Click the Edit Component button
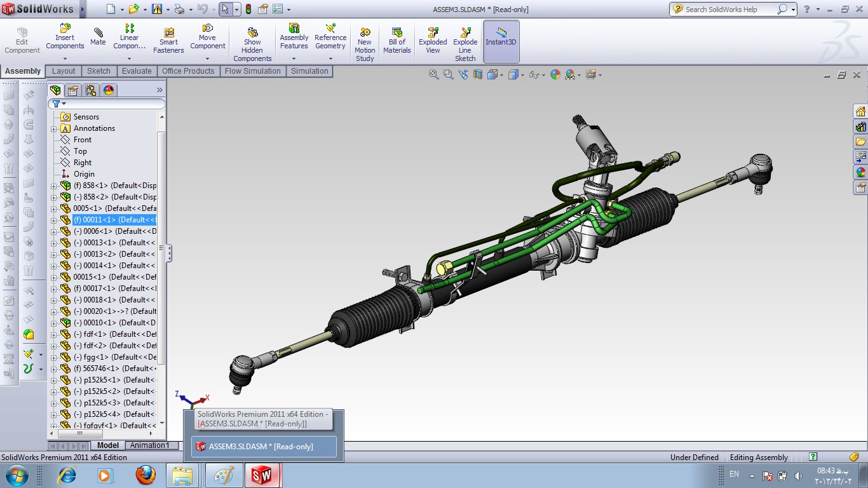Screen dimensions: 868x488 tap(22, 39)
